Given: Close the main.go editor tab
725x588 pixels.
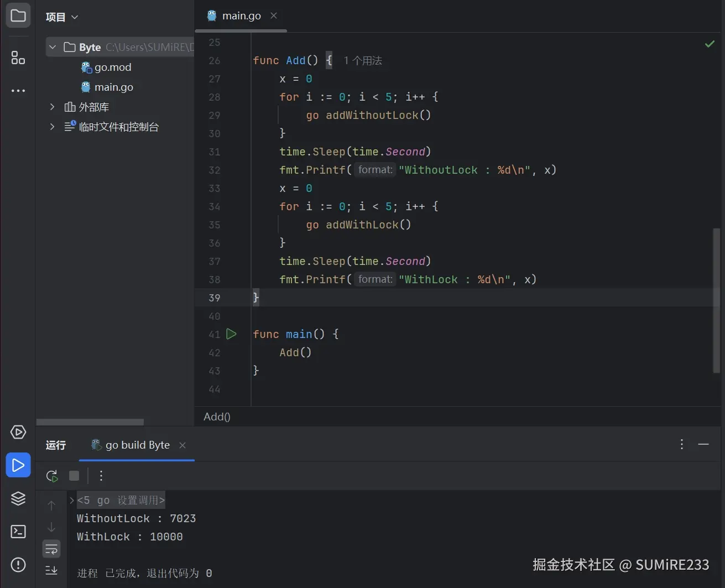Looking at the screenshot, I should 274,16.
